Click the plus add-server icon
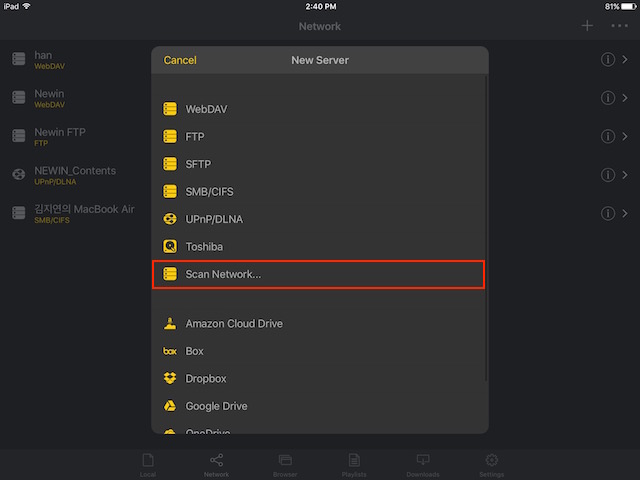 (587, 26)
